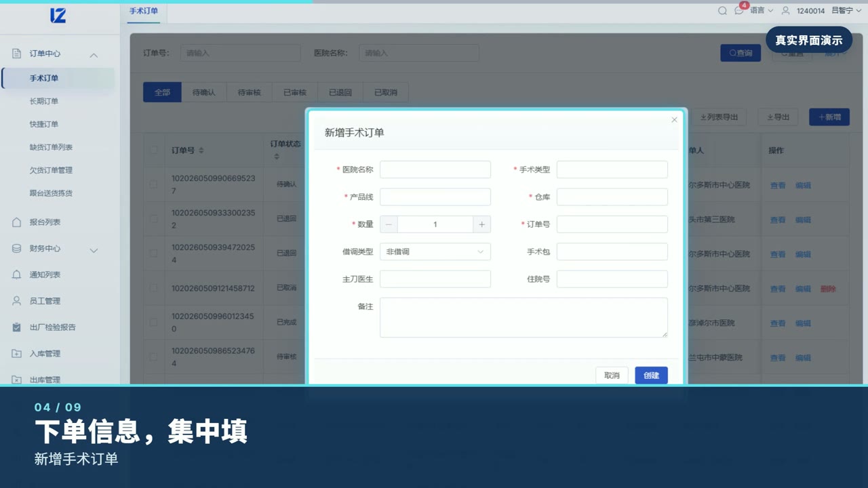Image resolution: width=868 pixels, height=488 pixels.
Task: Select the 已退回 status tab
Action: 340,92
